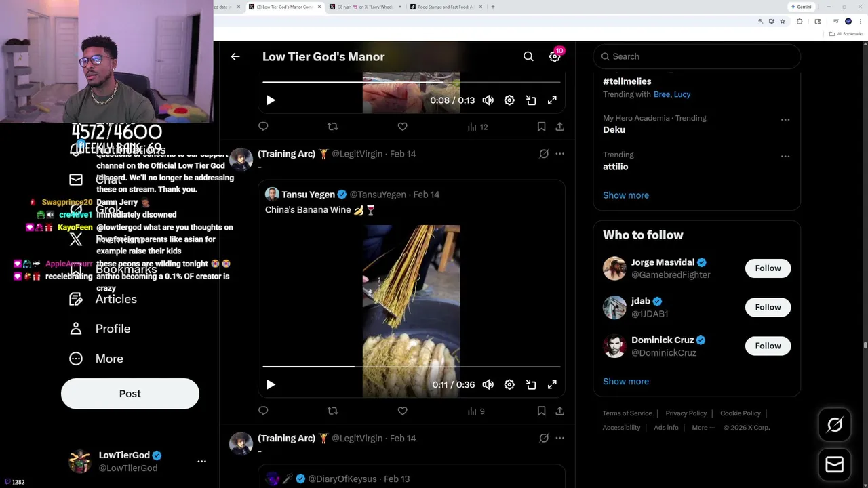This screenshot has height=488, width=868.
Task: Show more in Who to follow
Action: (x=626, y=381)
